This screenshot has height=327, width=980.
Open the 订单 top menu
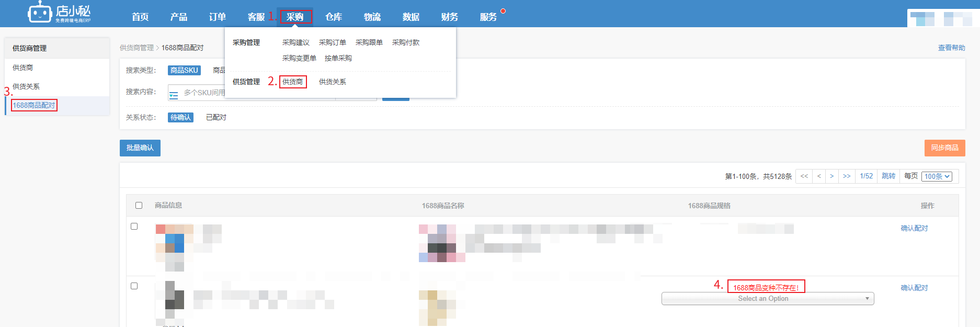pos(218,17)
